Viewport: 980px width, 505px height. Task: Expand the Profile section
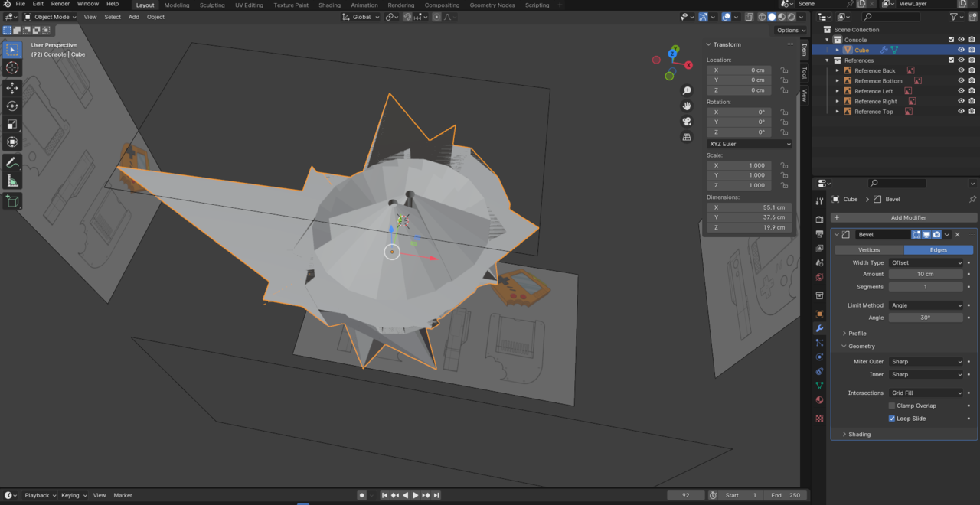pos(857,334)
